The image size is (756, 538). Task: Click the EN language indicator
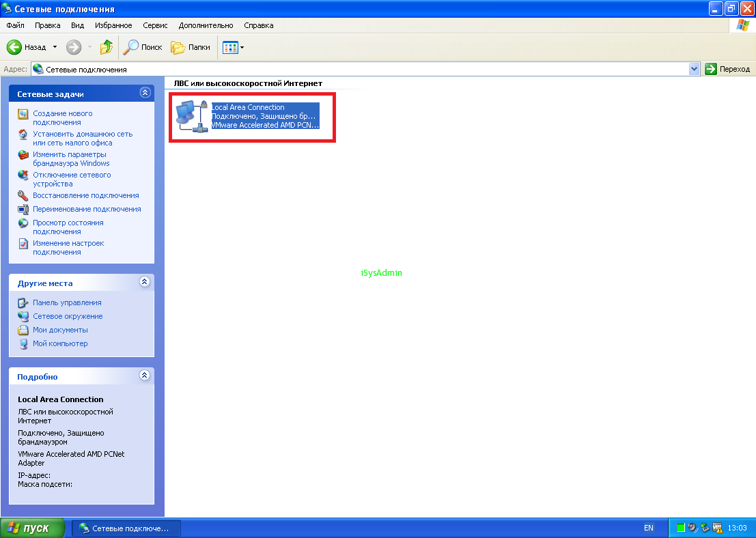(649, 528)
